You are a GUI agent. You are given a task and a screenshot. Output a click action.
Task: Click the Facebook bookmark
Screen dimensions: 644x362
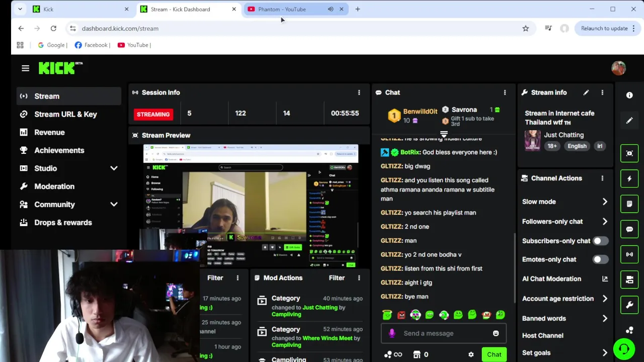point(92,45)
